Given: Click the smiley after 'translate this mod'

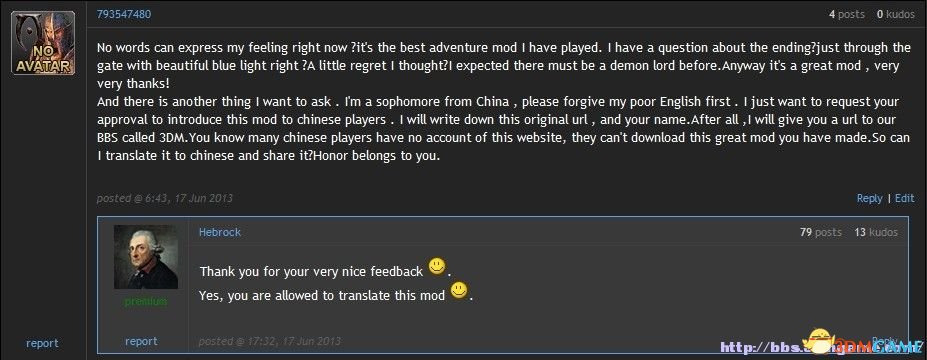Looking at the screenshot, I should [x=459, y=290].
